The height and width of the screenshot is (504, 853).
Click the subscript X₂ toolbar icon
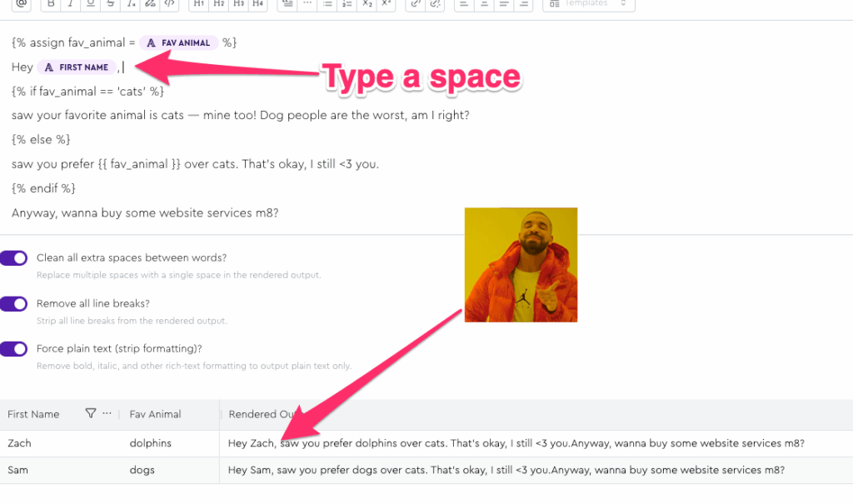(367, 4)
